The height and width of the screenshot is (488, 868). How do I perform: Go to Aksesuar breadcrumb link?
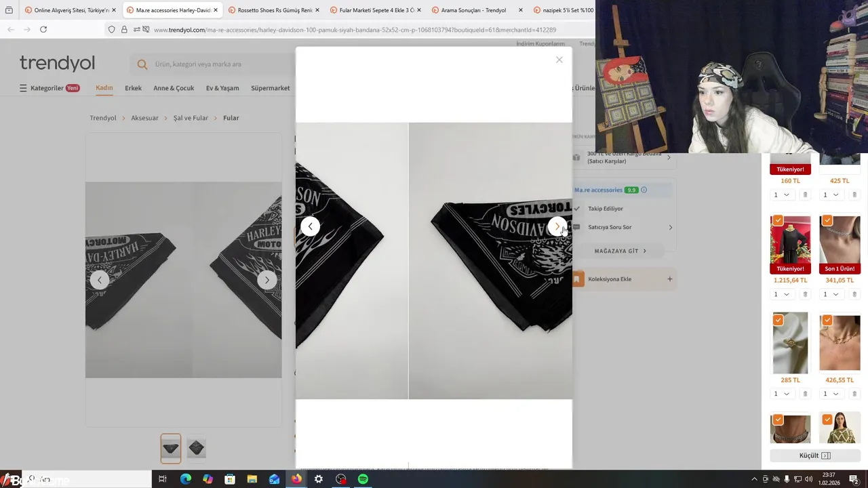[144, 118]
